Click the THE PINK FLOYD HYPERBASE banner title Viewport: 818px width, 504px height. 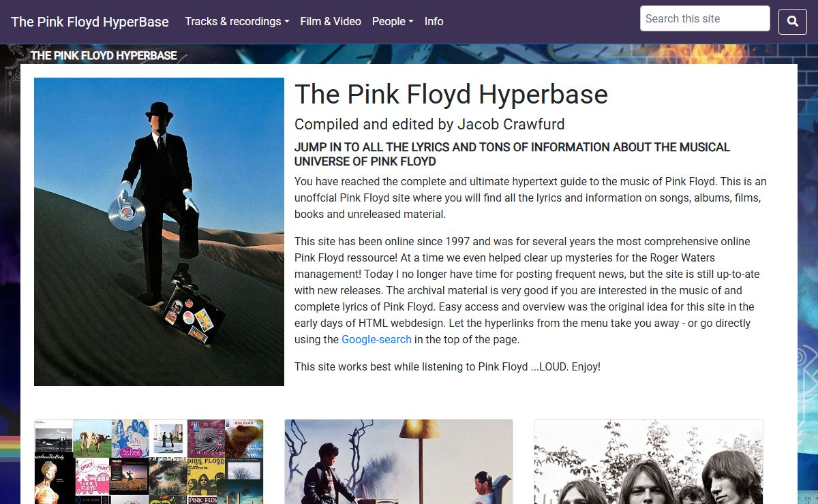(x=104, y=55)
